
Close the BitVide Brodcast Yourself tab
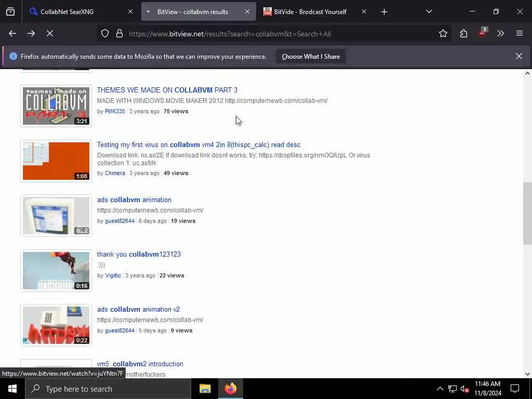click(x=364, y=11)
